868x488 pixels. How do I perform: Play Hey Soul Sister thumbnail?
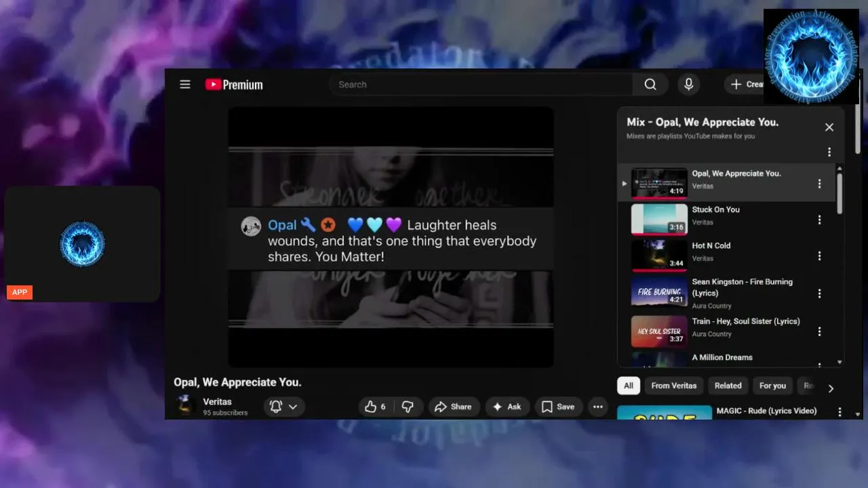pos(659,331)
